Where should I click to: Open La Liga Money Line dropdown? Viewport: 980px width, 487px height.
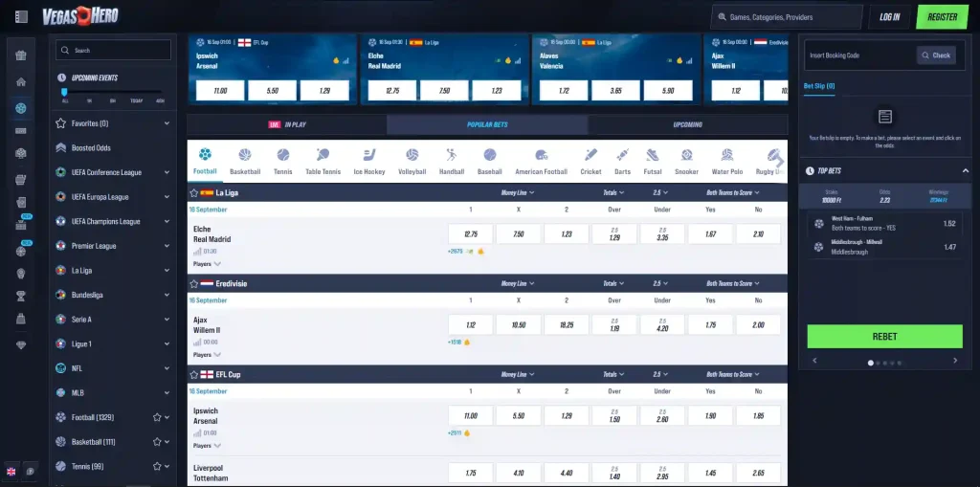click(x=518, y=192)
